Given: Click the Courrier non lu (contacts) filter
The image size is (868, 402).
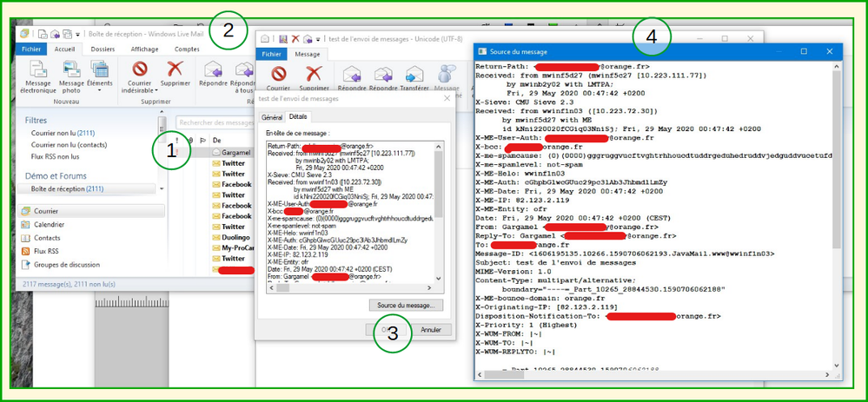Looking at the screenshot, I should 70,145.
